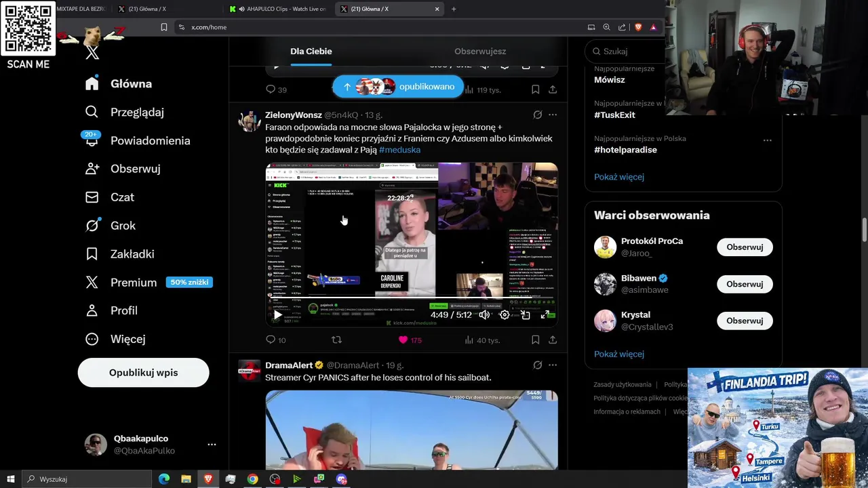Bookmark the ZielonyWonsz post
Screen dimensions: 868x488
(535, 340)
